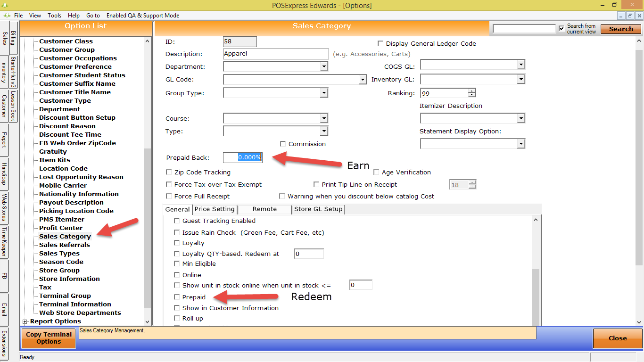Viewport: 644px width, 362px height.
Task: Open the Lesson Book side tab
Action: coord(13,106)
